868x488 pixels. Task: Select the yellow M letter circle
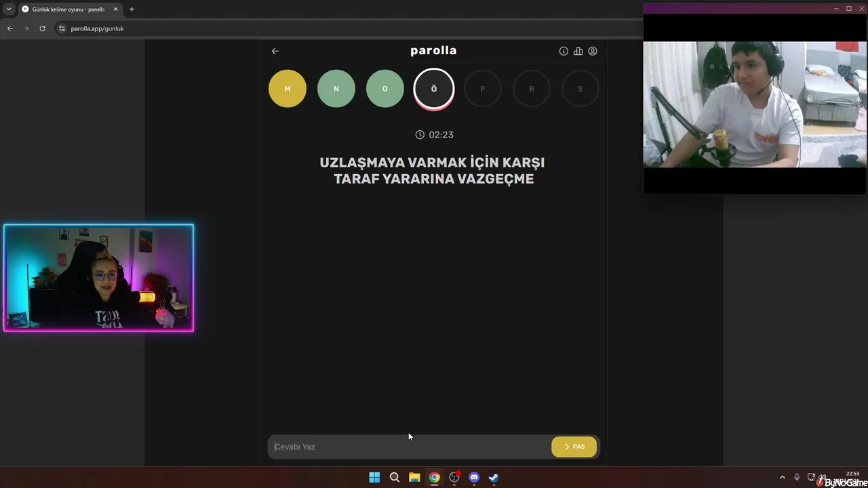[288, 89]
